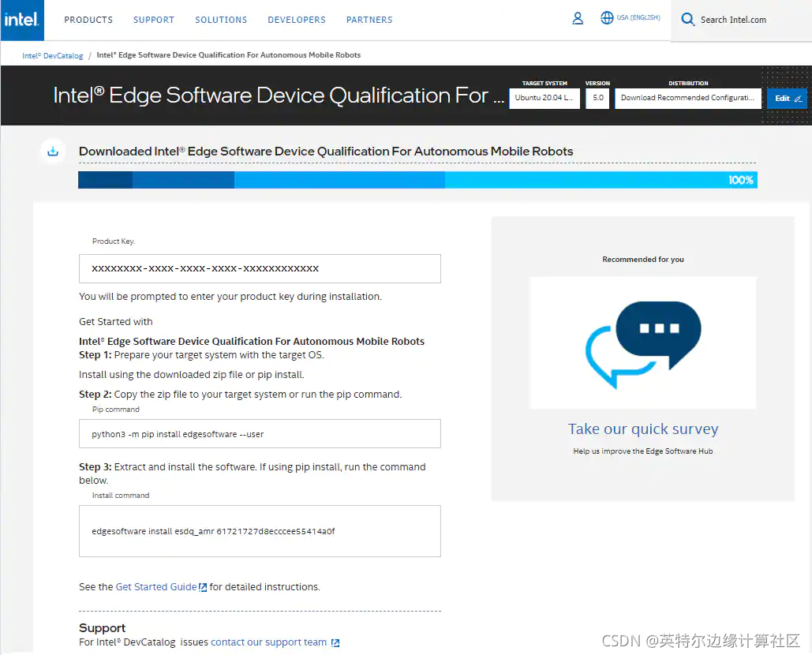The height and width of the screenshot is (655, 812).
Task: Click the chat bubbles survey image
Action: pyautogui.click(x=642, y=342)
